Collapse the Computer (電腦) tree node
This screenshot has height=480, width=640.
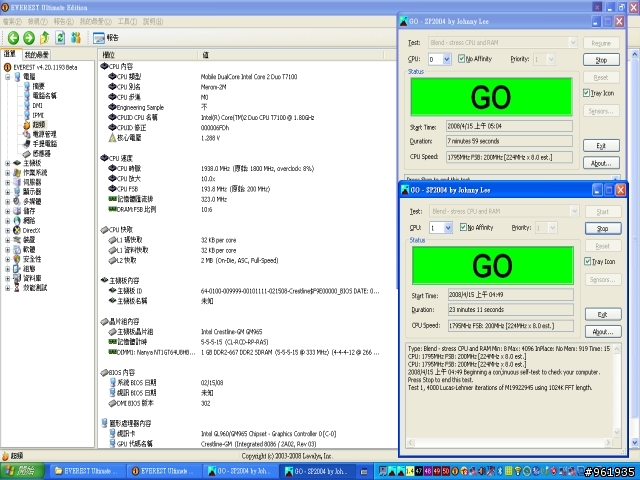point(7,76)
